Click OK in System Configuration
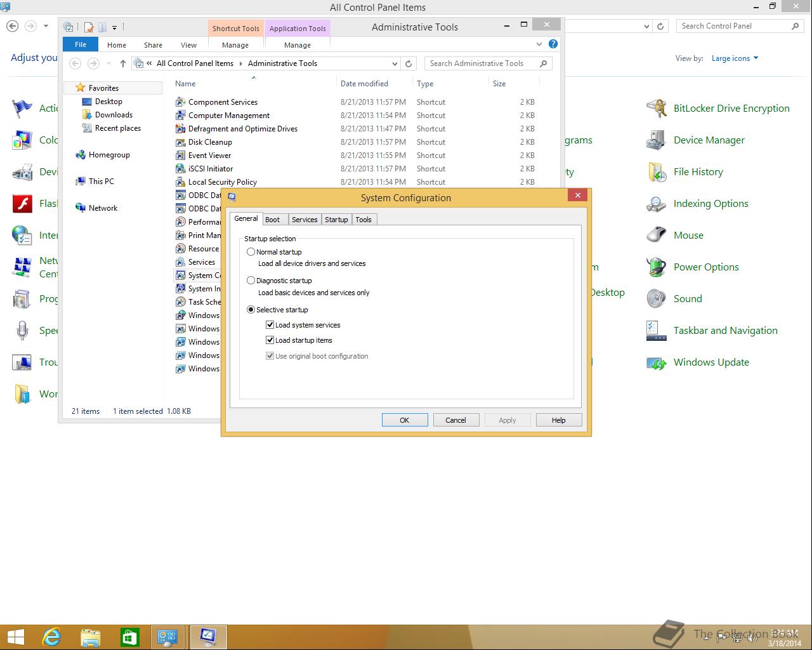This screenshot has width=812, height=650. click(x=405, y=420)
